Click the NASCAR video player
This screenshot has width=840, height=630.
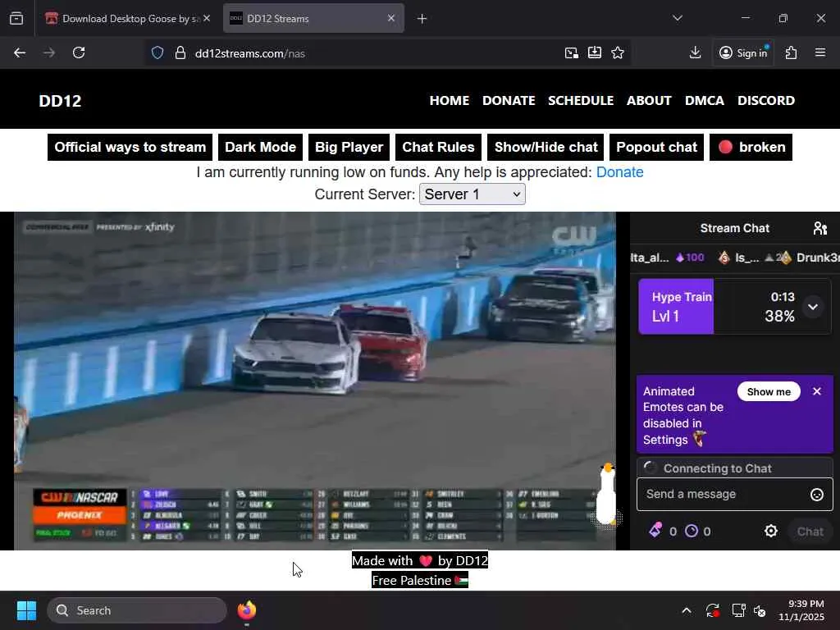[x=315, y=381]
